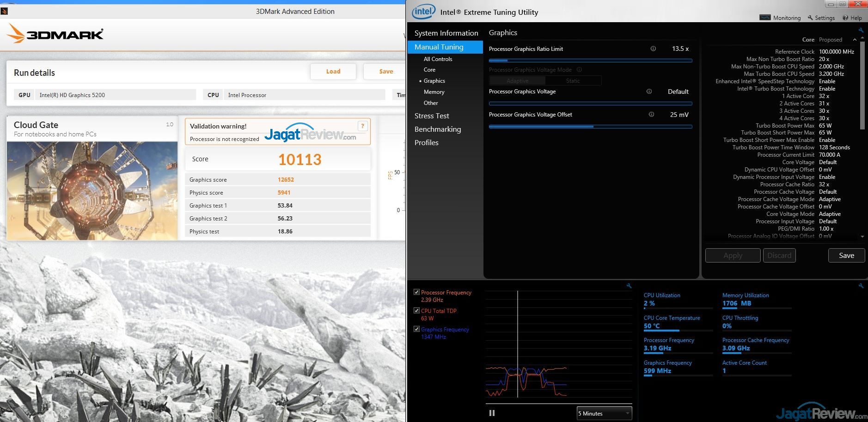Click the Processor Graphics Voltage Offset slider

(x=590, y=126)
